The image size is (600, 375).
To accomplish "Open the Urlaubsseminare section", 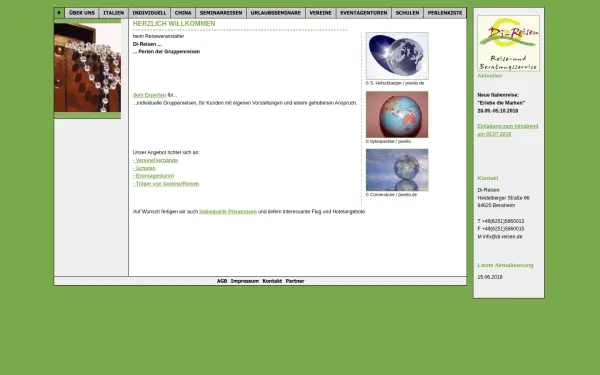I will (276, 13).
